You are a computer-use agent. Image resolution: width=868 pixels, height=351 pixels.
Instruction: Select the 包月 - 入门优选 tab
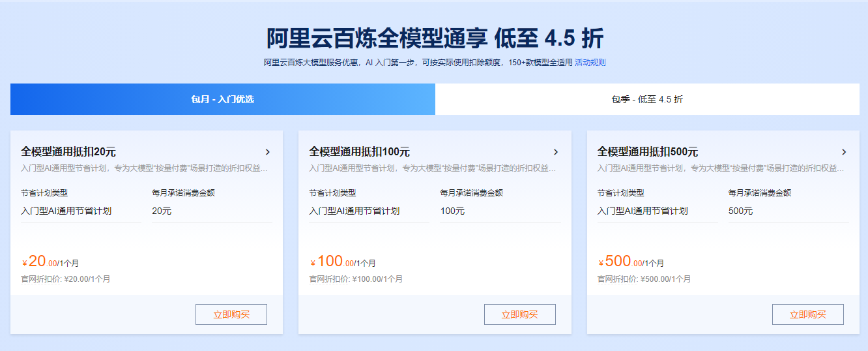223,99
